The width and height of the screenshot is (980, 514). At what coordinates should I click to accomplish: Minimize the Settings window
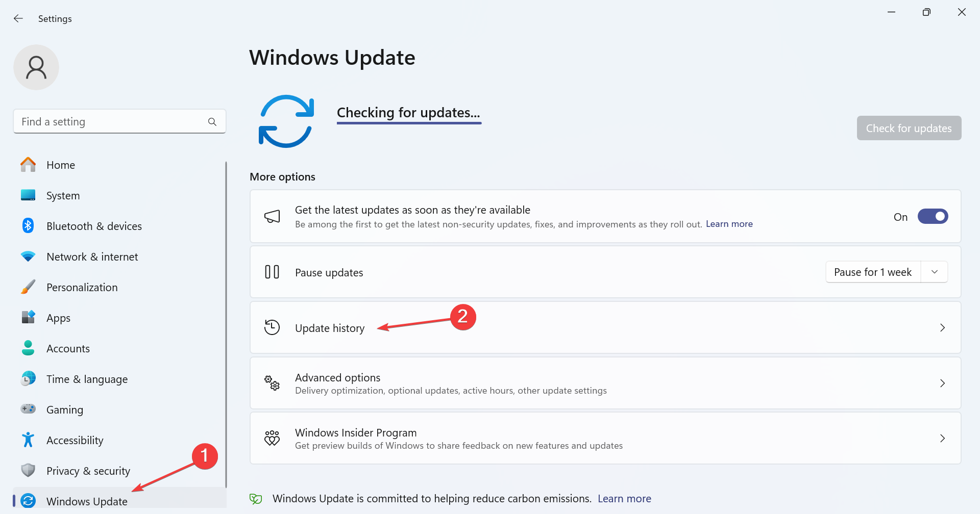[x=892, y=12]
